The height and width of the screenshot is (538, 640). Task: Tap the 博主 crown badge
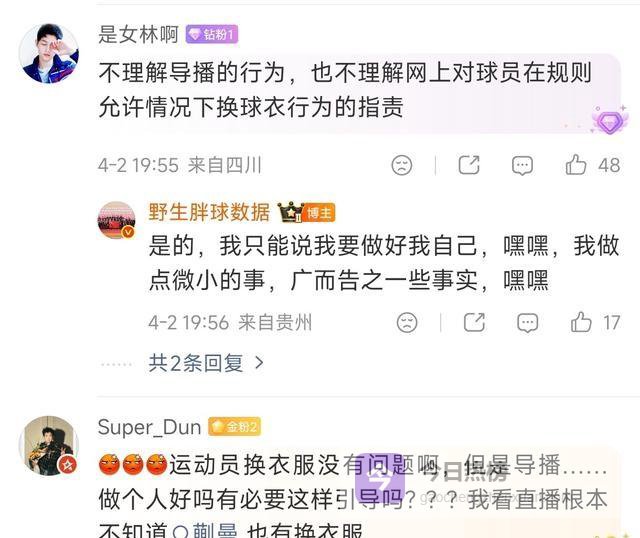[x=307, y=212]
